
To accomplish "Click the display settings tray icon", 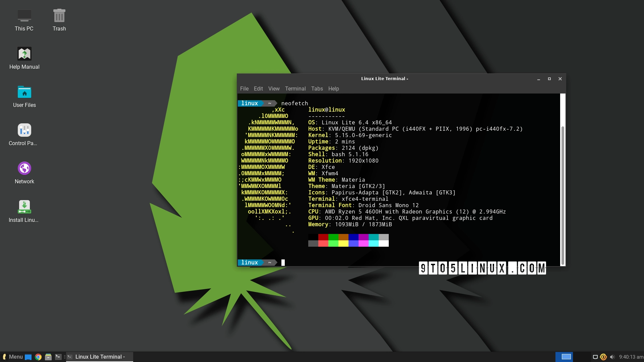I will [x=595, y=357].
